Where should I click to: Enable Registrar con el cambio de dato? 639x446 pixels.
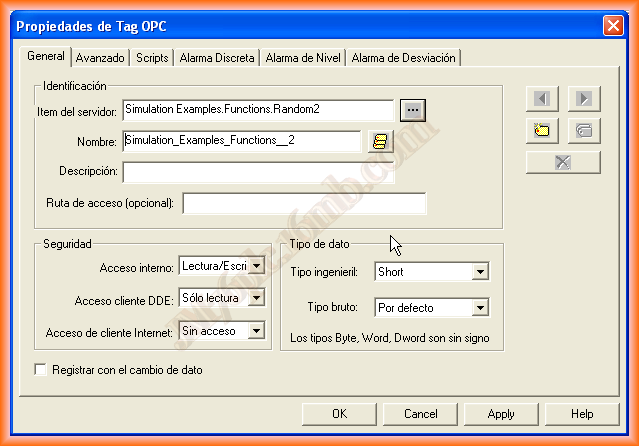[x=41, y=370]
